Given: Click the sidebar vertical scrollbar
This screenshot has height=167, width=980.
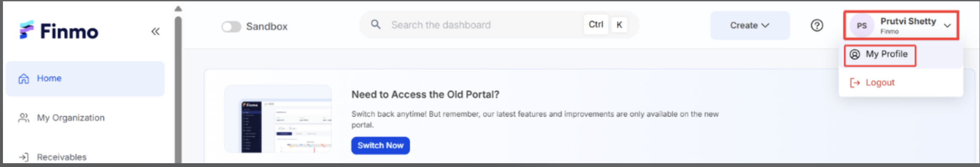Looking at the screenshot, I should 178,89.
